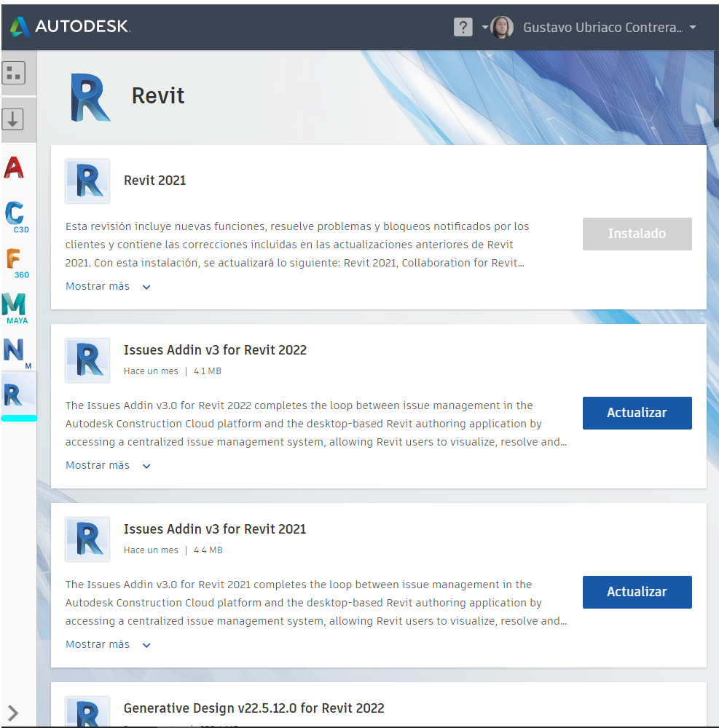Click the Revit 2021 product icon
This screenshot has width=719, height=728.
87,181
